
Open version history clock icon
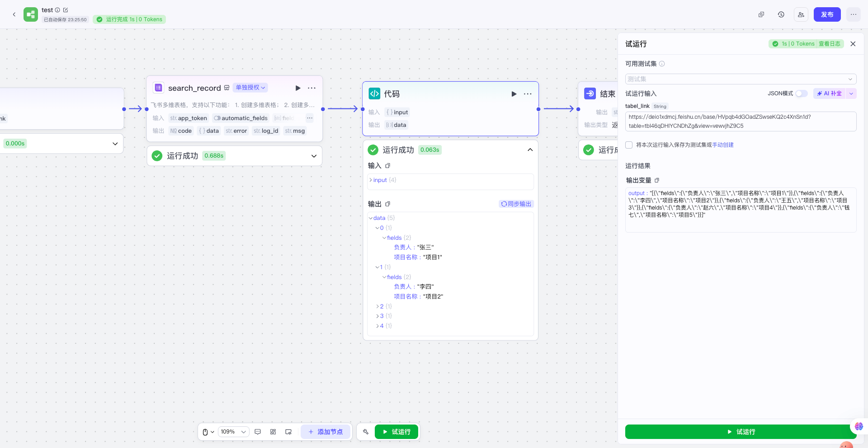[x=781, y=14]
